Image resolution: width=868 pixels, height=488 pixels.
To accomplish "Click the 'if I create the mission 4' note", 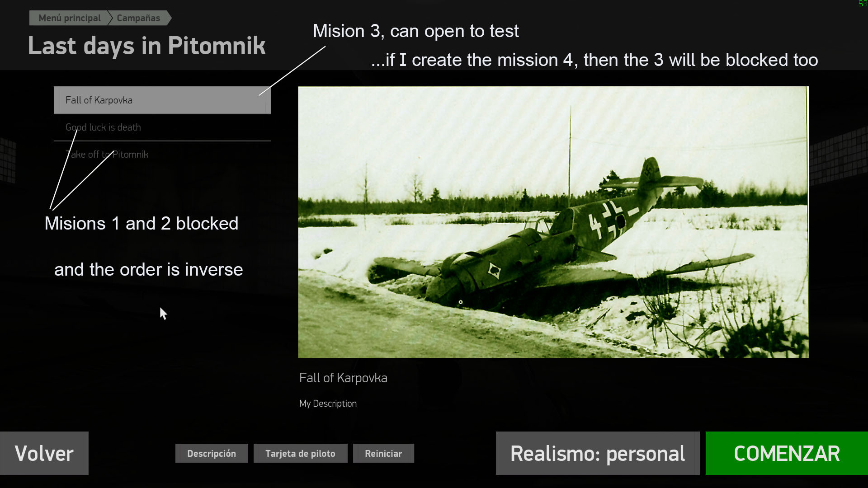I will (x=594, y=60).
